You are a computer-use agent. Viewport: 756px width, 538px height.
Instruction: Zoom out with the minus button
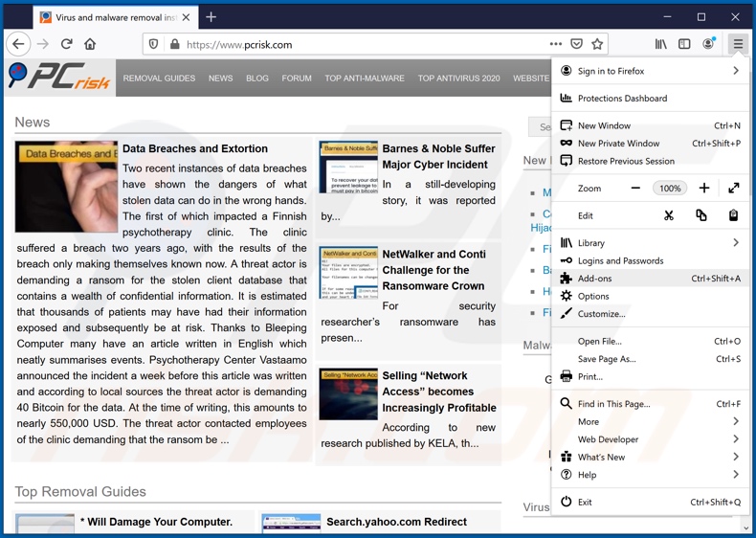click(x=635, y=189)
